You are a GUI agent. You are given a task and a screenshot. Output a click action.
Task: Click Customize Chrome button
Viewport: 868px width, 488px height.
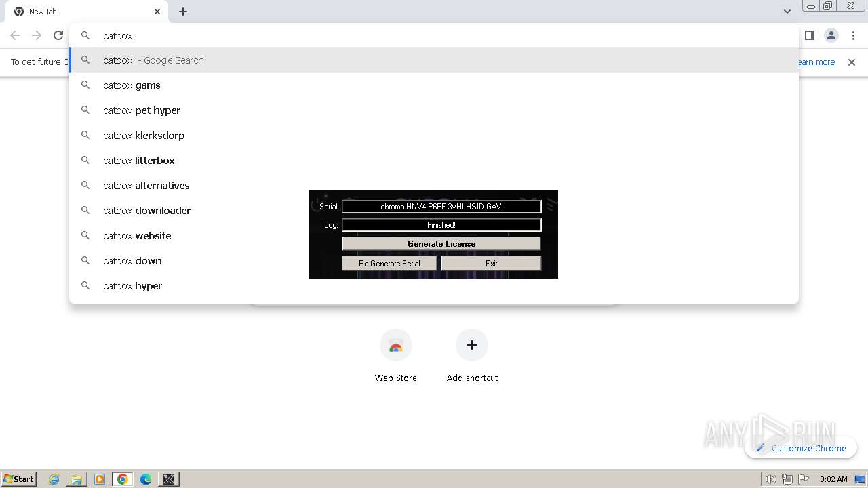[801, 448]
